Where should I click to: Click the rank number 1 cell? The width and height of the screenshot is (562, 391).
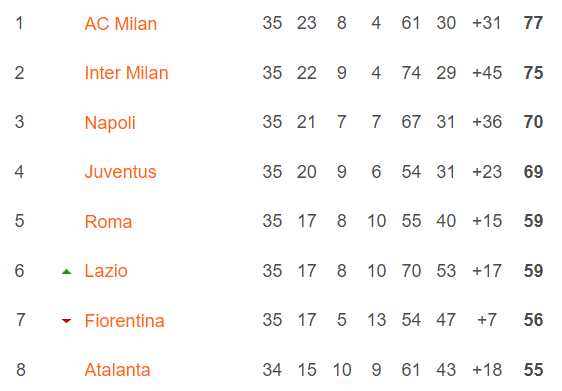[19, 23]
